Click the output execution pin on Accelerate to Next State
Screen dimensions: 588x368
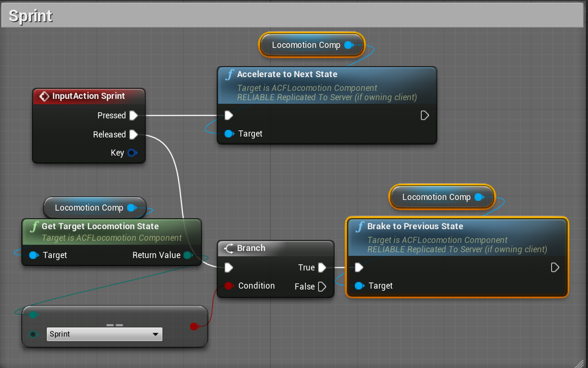pos(424,116)
